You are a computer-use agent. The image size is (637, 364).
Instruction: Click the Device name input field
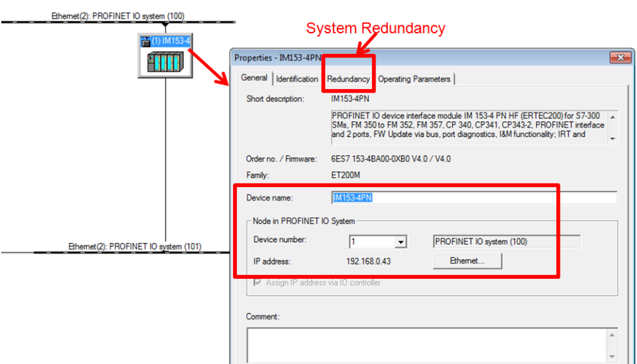click(474, 198)
